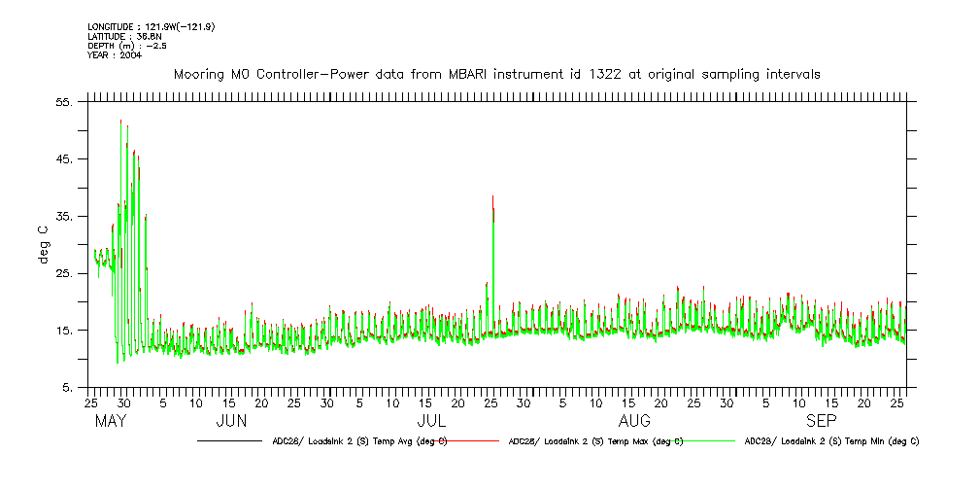
Task: Select the JUL month label on the x-axis
Action: [431, 421]
